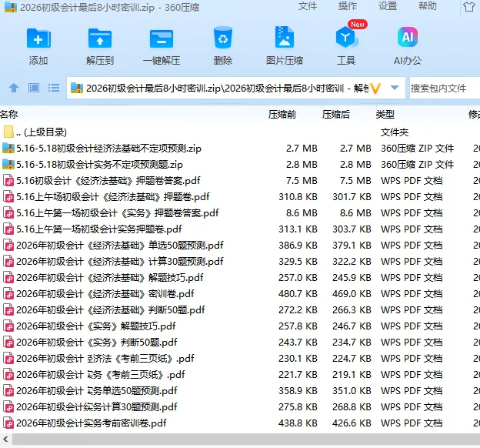This screenshot has height=448, width=480.
Task: Select 5.16-5.18初级会计实务不定项预测题.zip
Action: click(240, 164)
